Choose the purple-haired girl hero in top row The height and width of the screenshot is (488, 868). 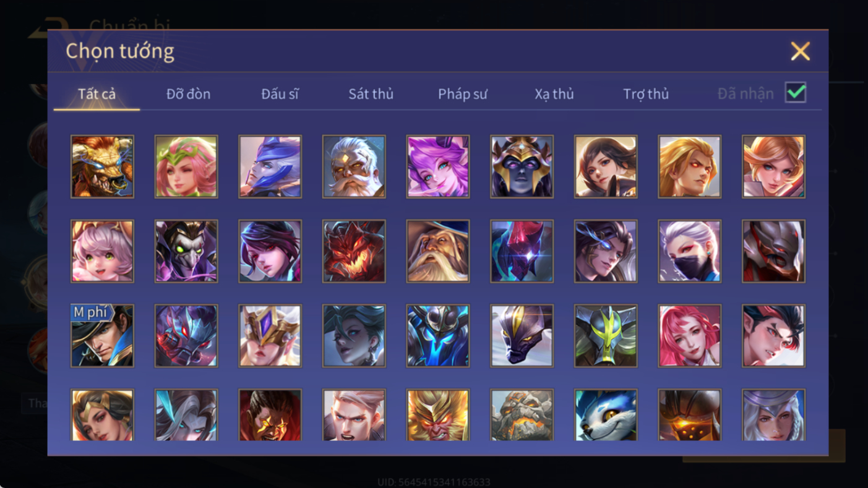point(438,166)
